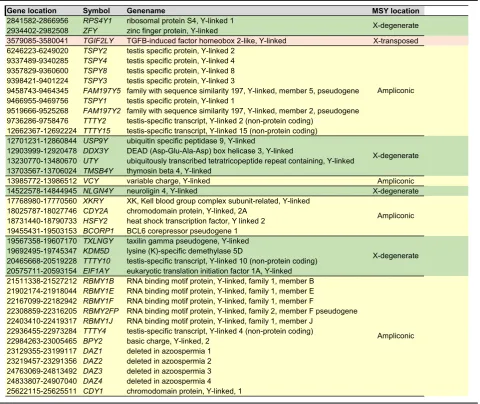Select gene symbol TMSB4Y
This screenshot has height=404, width=480.
(x=98, y=171)
